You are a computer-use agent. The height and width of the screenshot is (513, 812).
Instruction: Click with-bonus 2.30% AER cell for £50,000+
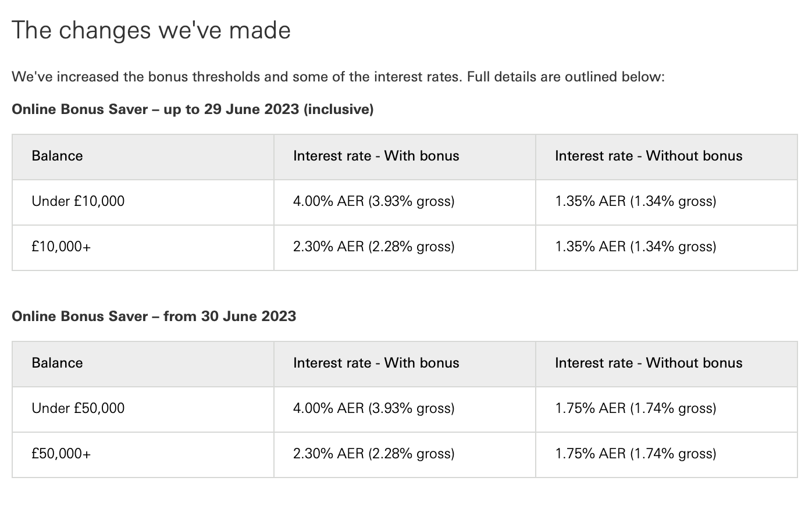405,455
